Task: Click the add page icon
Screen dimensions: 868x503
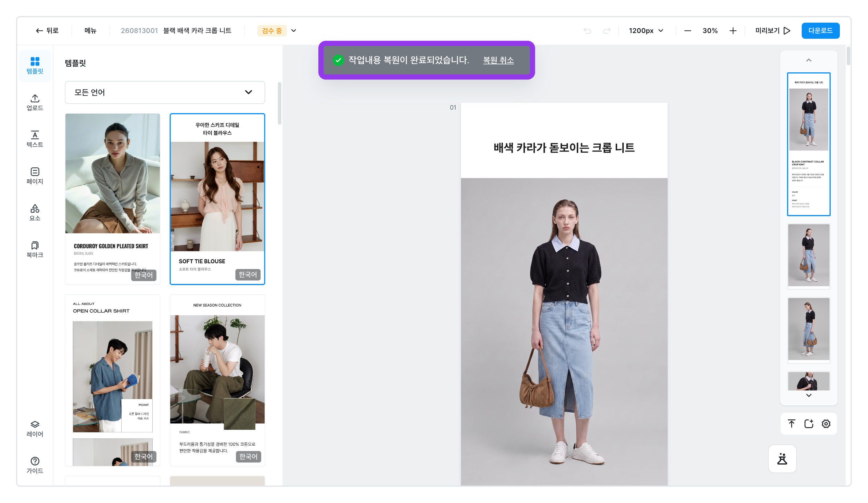Action: (x=809, y=423)
